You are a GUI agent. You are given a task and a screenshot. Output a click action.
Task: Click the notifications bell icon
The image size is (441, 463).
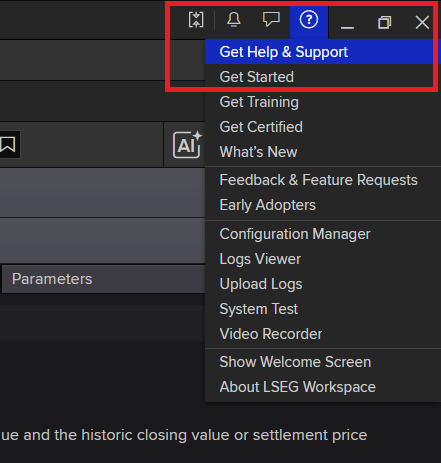(x=234, y=19)
